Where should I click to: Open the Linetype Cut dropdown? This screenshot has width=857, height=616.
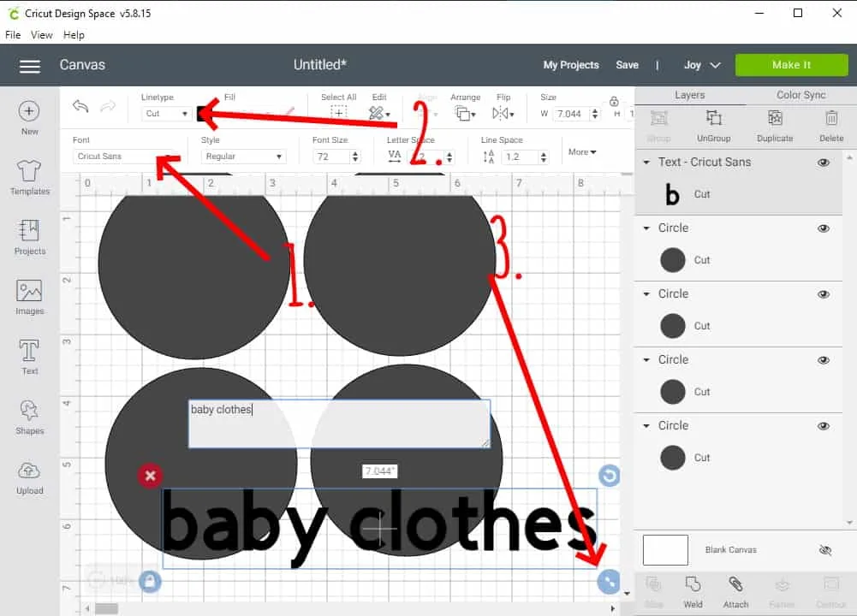(x=166, y=114)
